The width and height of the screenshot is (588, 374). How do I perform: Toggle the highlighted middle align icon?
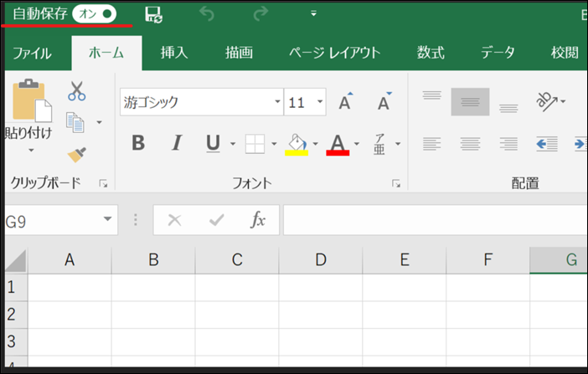470,101
